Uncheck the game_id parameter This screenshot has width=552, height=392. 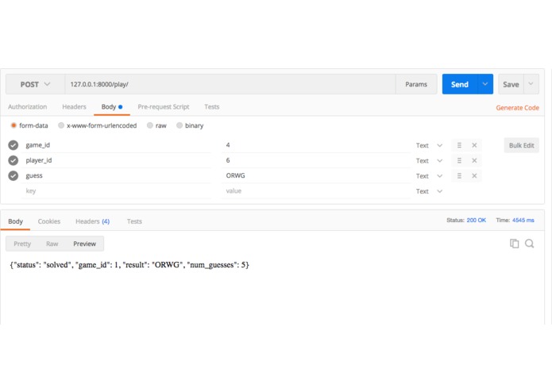pyautogui.click(x=14, y=145)
